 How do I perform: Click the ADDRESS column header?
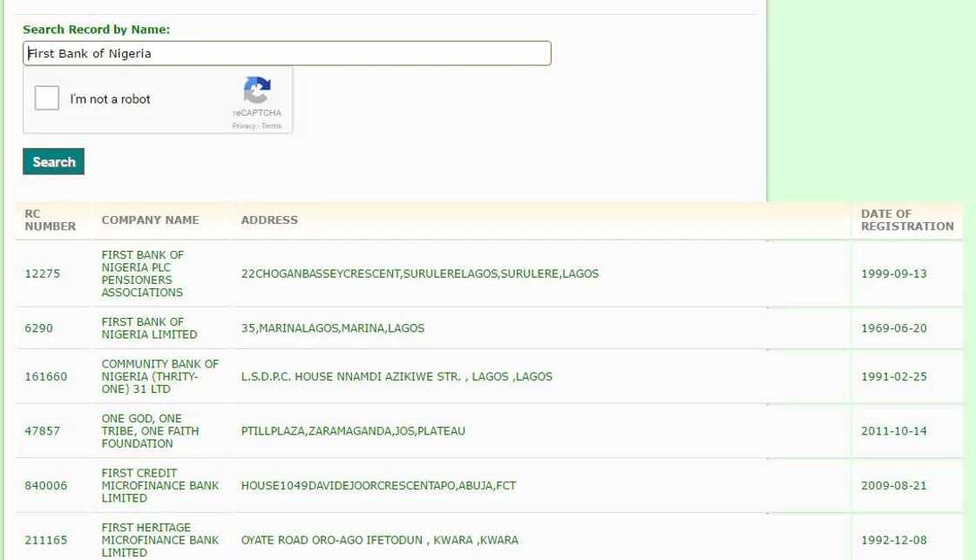(269, 220)
